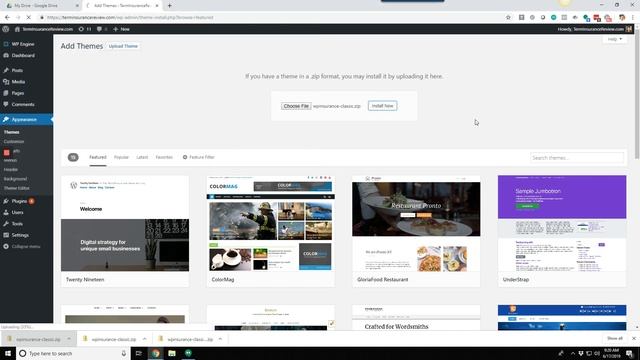
Task: Click the browser back arrow
Action: 7,18
